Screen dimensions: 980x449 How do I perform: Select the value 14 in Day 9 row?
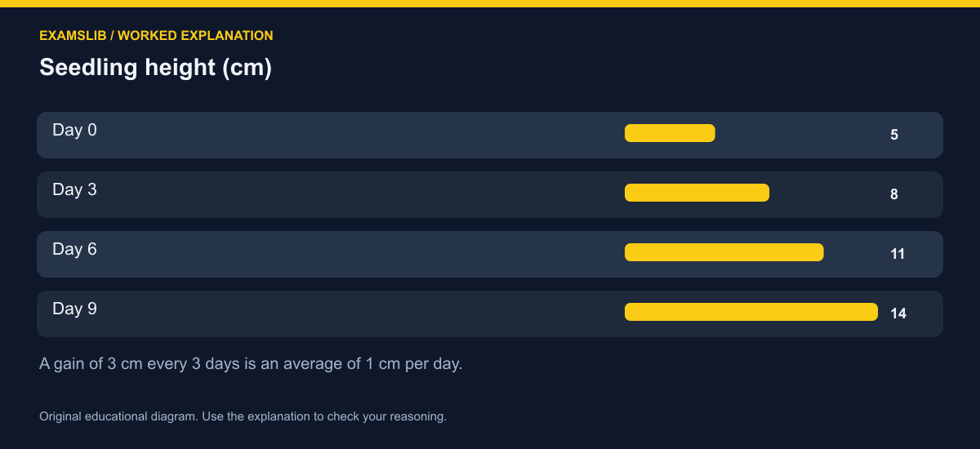pyautogui.click(x=898, y=313)
